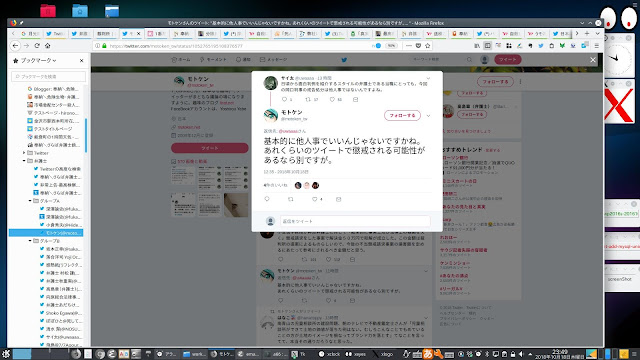This screenshot has height=360, width=640.
Task: Toggle the sidebar with the toolbar sidebar icon
Action: 487,46
